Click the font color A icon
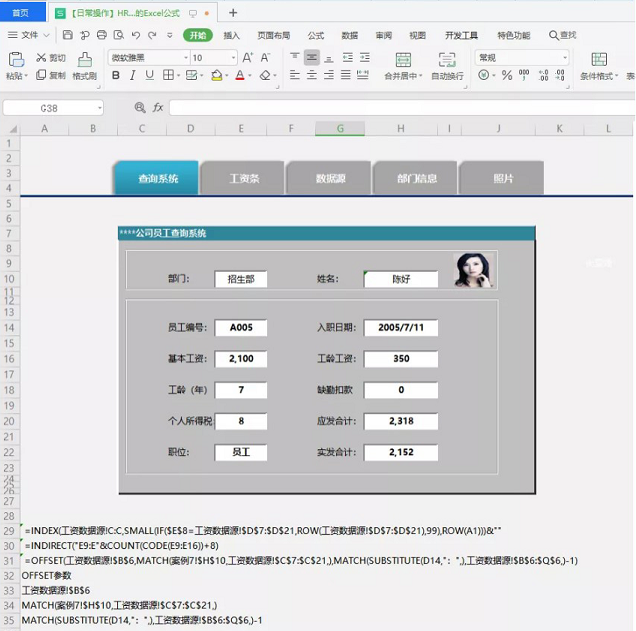The image size is (636, 631). tap(240, 75)
